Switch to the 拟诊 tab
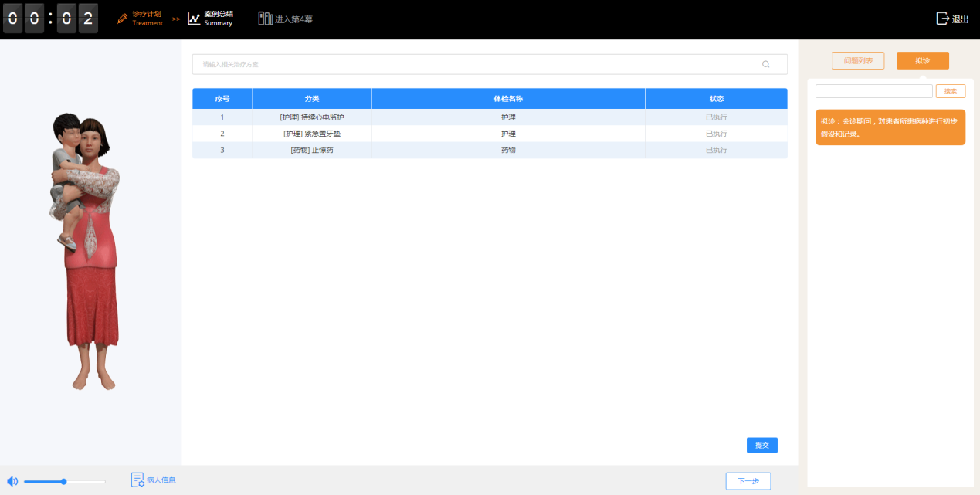This screenshot has width=980, height=495. click(922, 60)
